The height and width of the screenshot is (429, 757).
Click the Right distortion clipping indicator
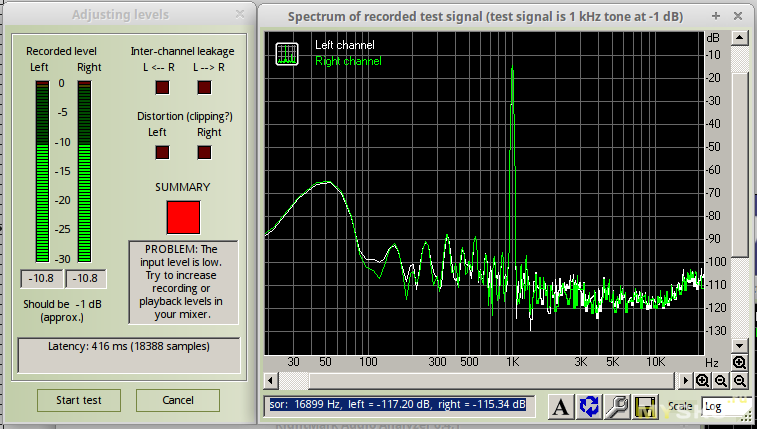[x=204, y=152]
